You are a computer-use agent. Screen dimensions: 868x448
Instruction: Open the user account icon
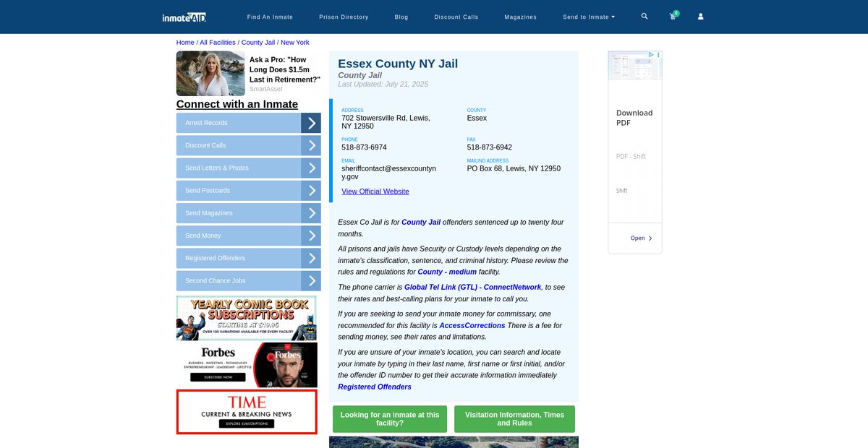(x=700, y=16)
